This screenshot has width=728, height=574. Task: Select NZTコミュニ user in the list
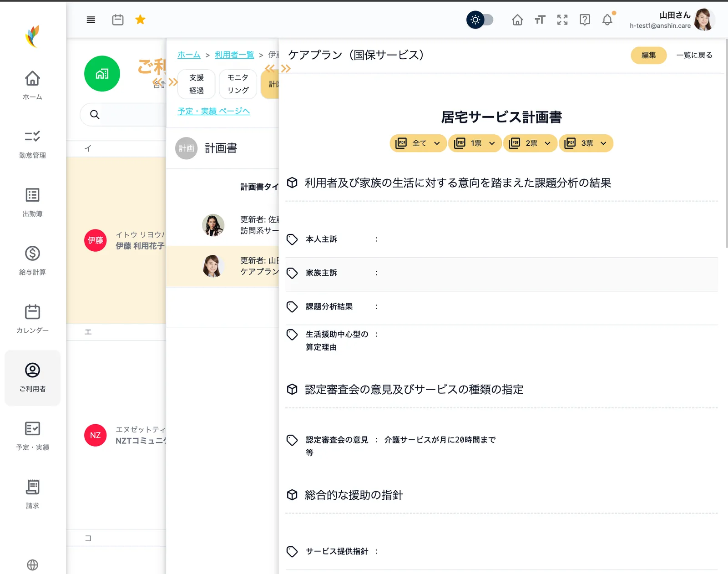click(116, 435)
